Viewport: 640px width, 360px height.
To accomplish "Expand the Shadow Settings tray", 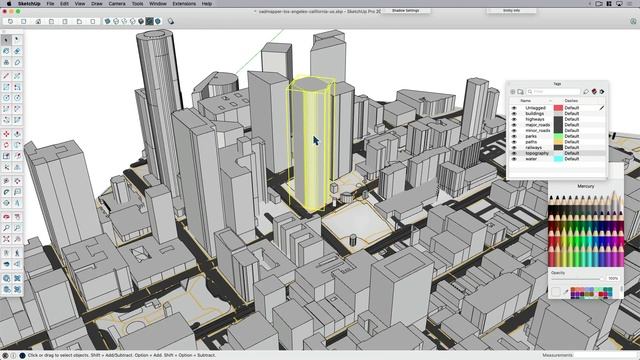I will [x=406, y=11].
